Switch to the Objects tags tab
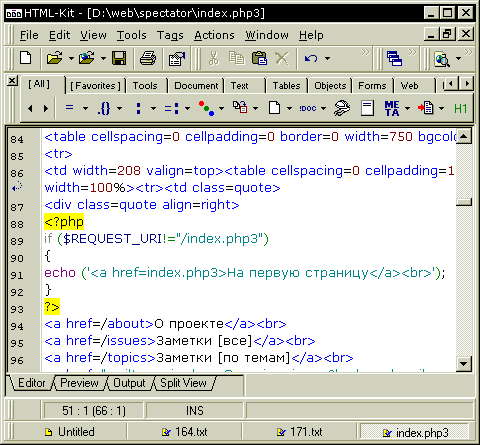The image size is (480, 445). pos(330,86)
